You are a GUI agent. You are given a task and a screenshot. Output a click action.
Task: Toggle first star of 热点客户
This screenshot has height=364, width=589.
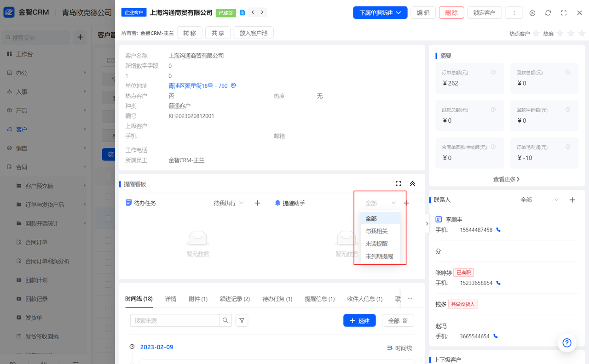pos(536,33)
